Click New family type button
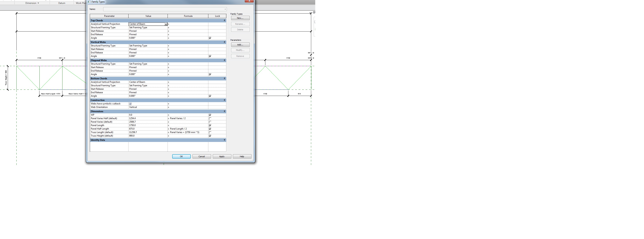The image size is (644, 239). click(x=240, y=18)
